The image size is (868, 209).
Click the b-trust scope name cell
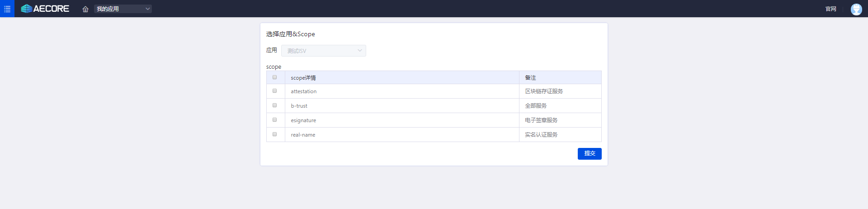[x=299, y=106]
